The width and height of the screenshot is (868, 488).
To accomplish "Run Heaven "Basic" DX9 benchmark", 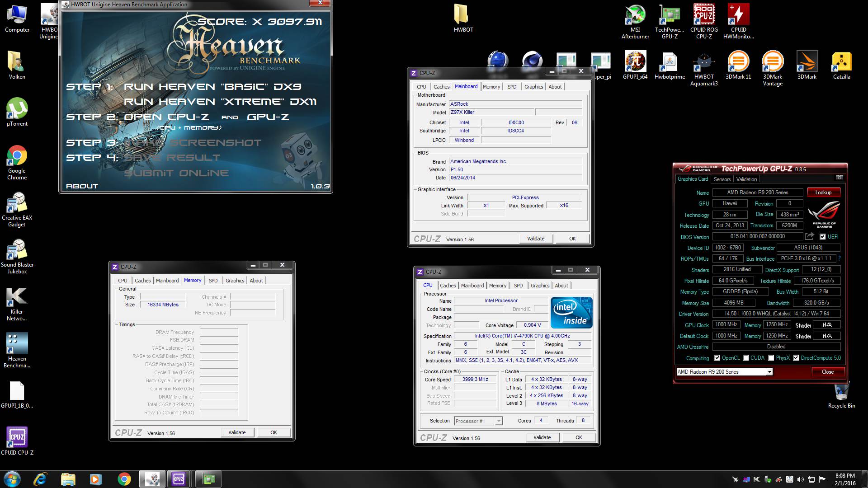I will click(212, 87).
